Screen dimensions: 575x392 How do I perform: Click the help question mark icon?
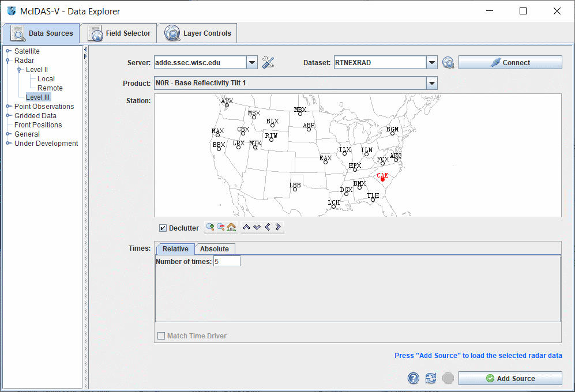pyautogui.click(x=413, y=378)
